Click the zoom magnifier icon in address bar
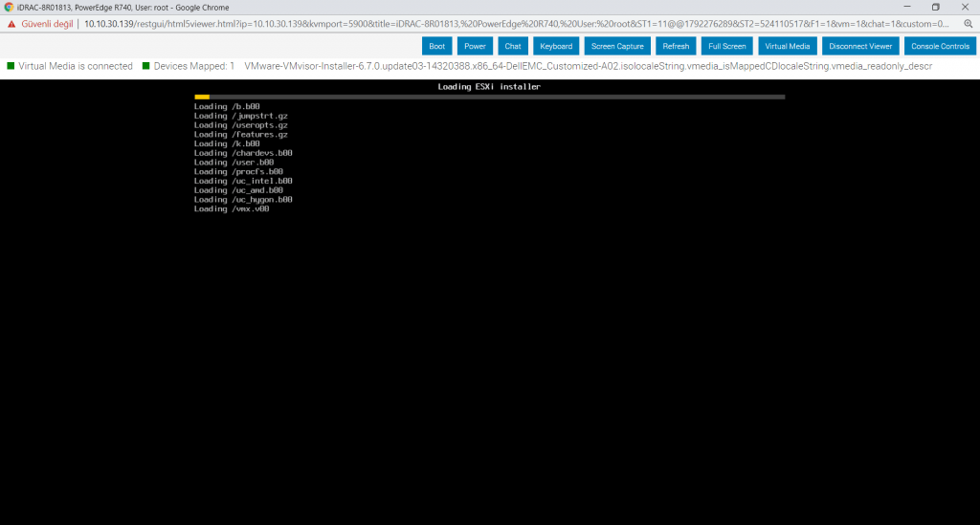The width and height of the screenshot is (980, 525). tap(968, 23)
